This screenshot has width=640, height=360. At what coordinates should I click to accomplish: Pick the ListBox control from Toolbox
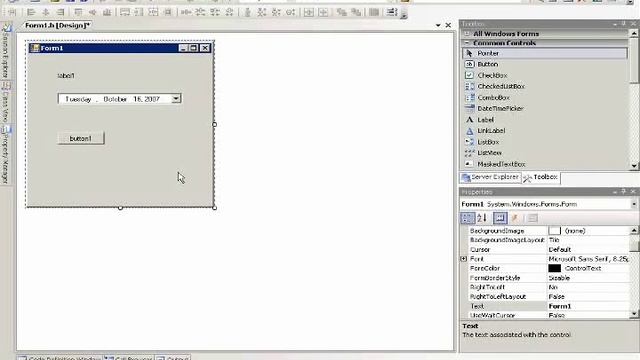pos(545,142)
